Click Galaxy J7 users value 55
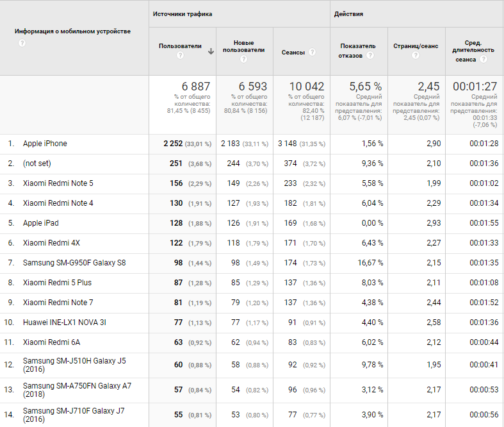Screen dimensions: 504x427 tap(179, 415)
